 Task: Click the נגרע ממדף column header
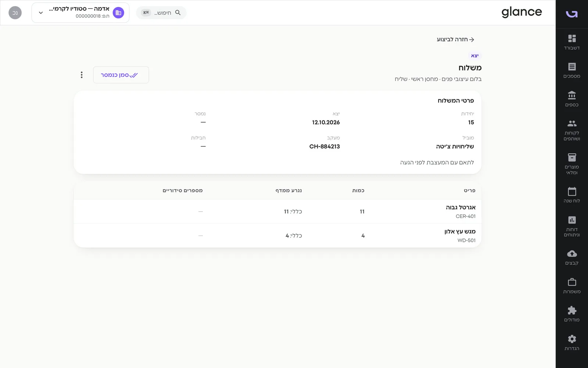tap(288, 190)
